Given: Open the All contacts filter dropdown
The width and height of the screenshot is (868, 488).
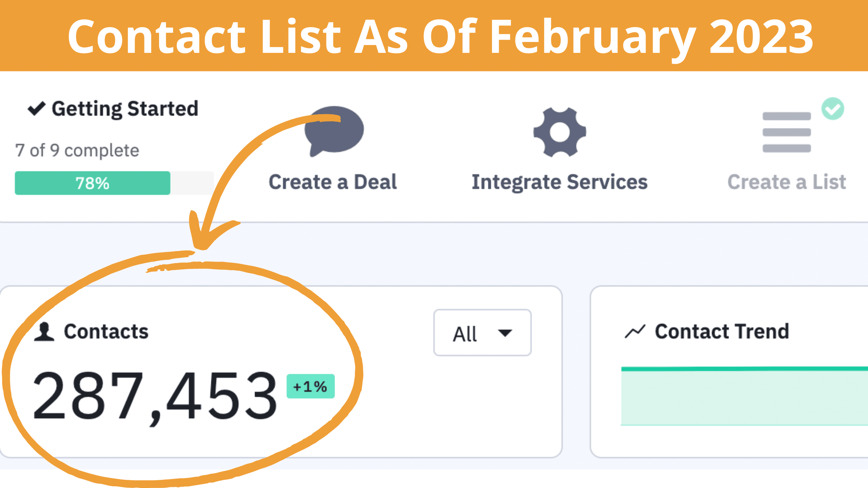Looking at the screenshot, I should [x=482, y=333].
